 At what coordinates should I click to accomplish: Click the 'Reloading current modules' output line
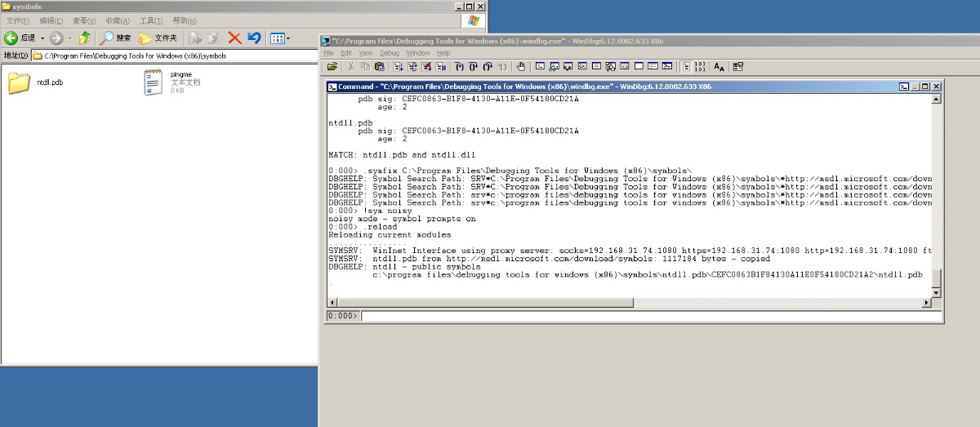pos(390,235)
